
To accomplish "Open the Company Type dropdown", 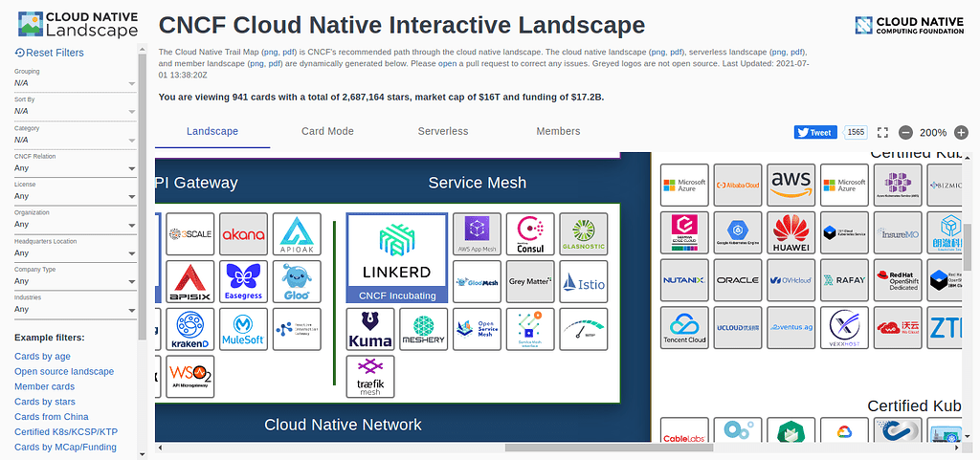I will coord(75,281).
